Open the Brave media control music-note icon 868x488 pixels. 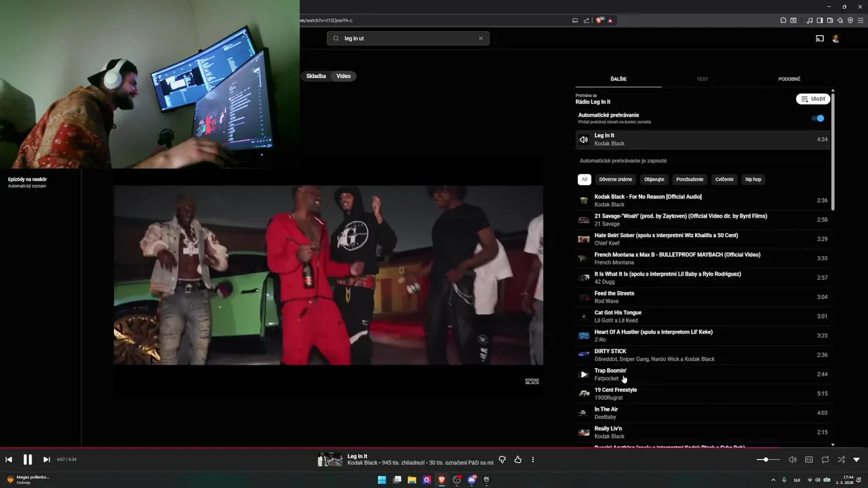tap(810, 20)
